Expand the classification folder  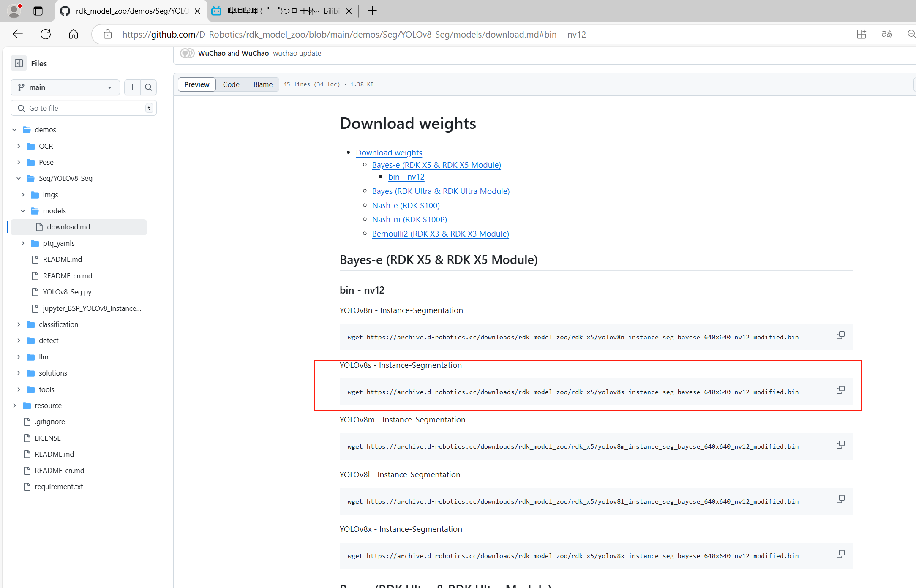(x=19, y=324)
